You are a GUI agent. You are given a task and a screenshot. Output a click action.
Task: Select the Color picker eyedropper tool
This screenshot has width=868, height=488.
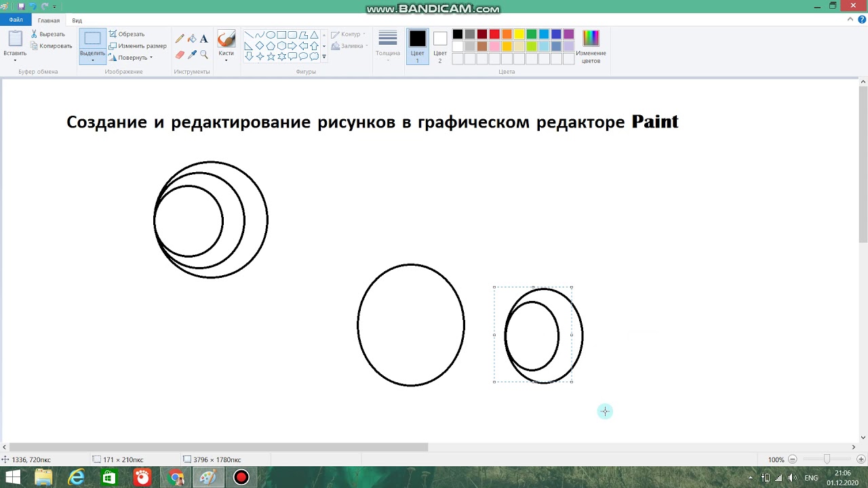coord(192,54)
